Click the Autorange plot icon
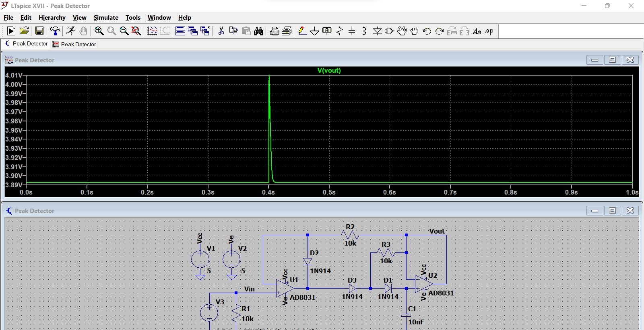 (152, 31)
